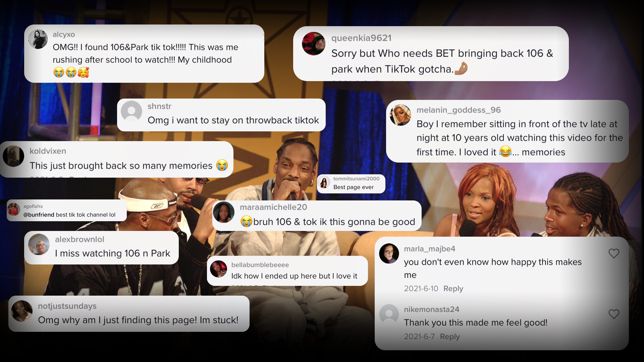Open the queenkia9621 username link
The width and height of the screenshot is (644, 362).
point(361,38)
